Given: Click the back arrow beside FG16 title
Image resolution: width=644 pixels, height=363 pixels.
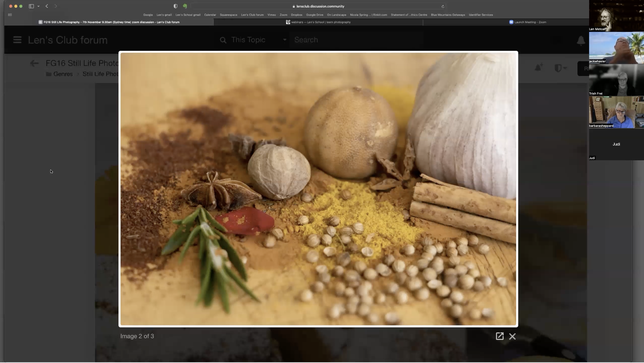Looking at the screenshot, I should (34, 63).
